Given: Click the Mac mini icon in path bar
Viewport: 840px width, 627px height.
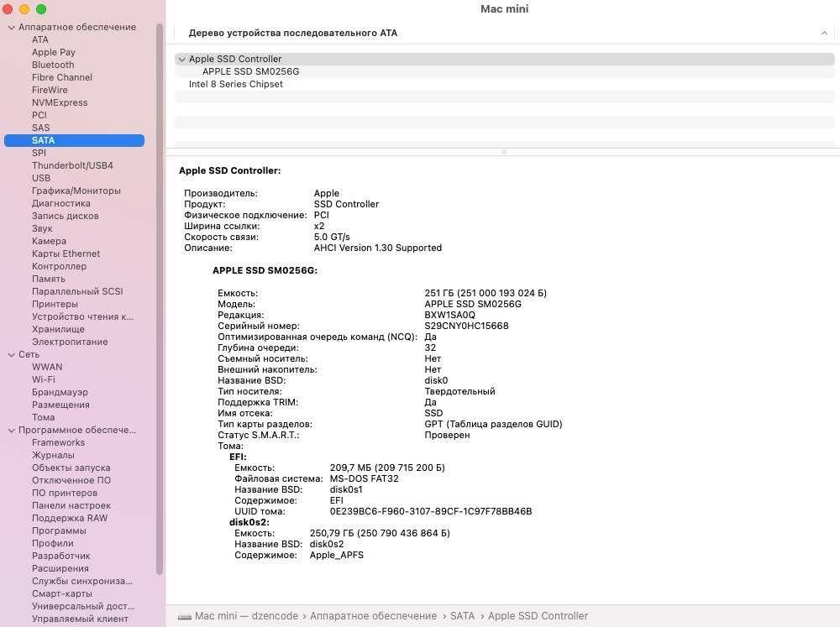Looking at the screenshot, I should click(x=185, y=617).
